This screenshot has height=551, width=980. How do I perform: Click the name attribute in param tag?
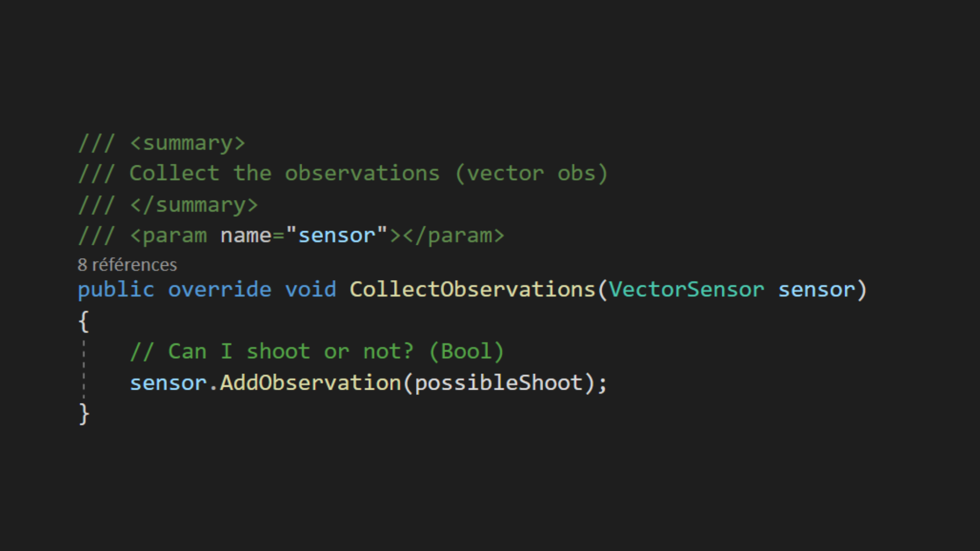click(246, 236)
